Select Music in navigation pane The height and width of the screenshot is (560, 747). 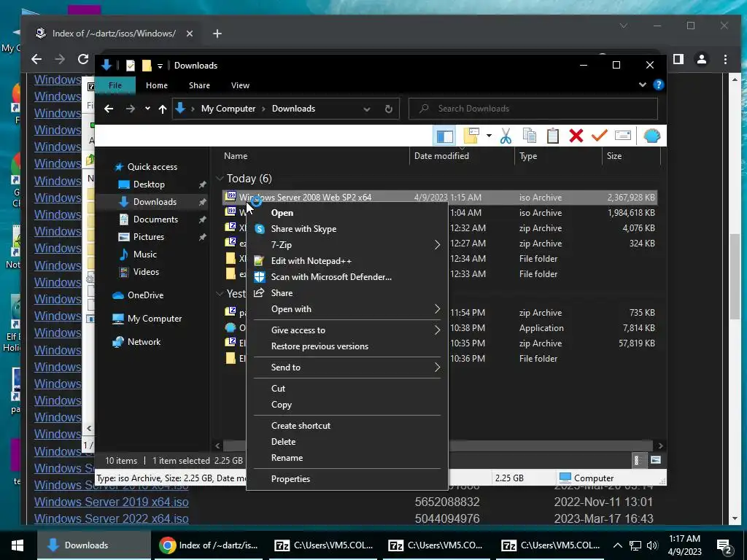145,254
